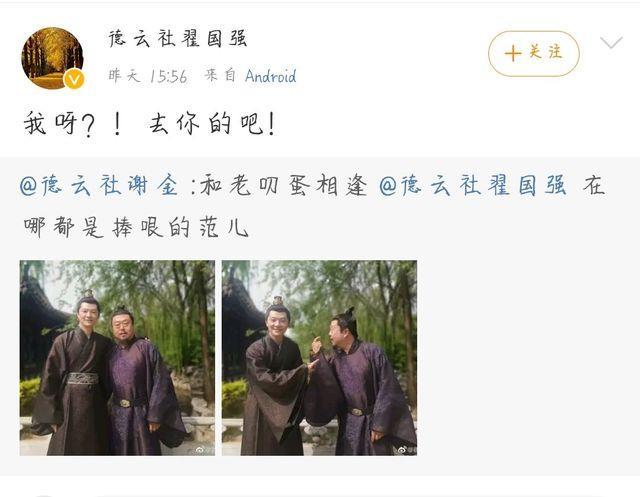The height and width of the screenshot is (497, 640).
Task: Open @德云社翟国强 mention in repost
Action: 473,185
